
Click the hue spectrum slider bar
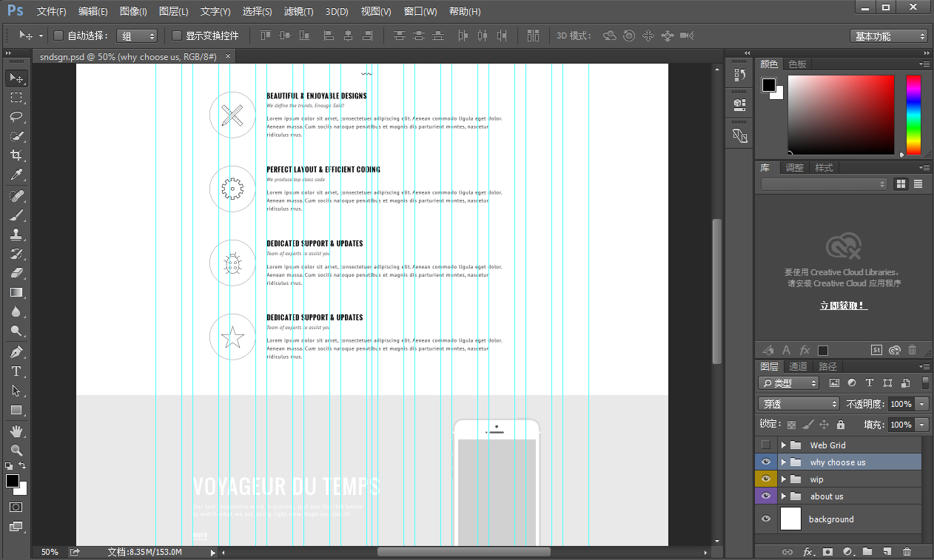pyautogui.click(x=913, y=115)
